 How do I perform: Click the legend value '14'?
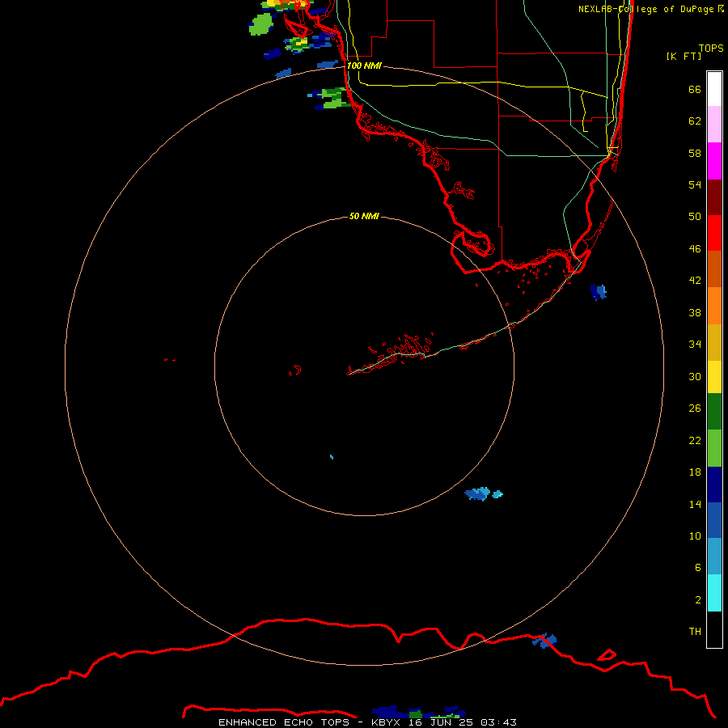(695, 504)
